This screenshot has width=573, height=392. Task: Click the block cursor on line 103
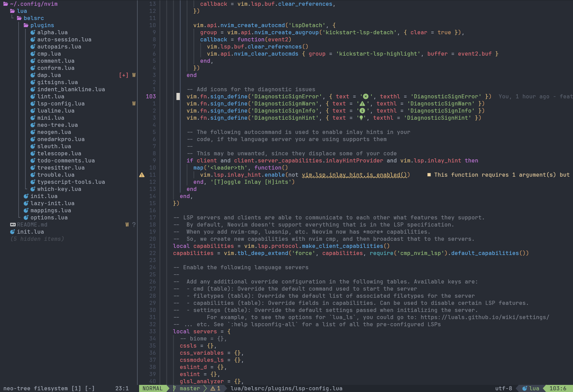pyautogui.click(x=178, y=97)
